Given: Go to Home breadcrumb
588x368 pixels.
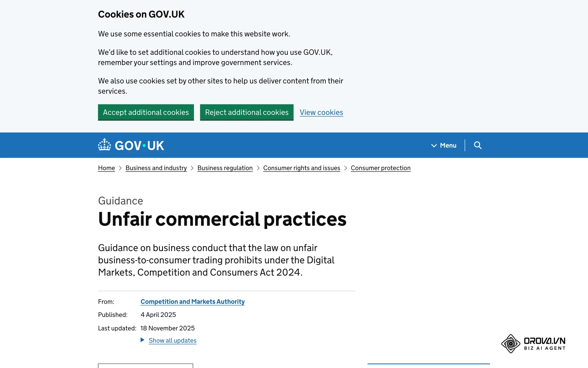Looking at the screenshot, I should point(107,168).
